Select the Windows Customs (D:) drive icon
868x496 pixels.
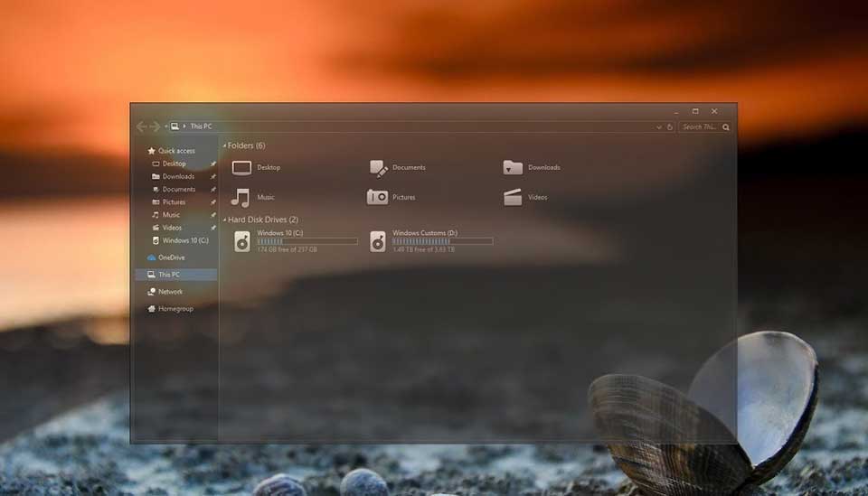378,241
